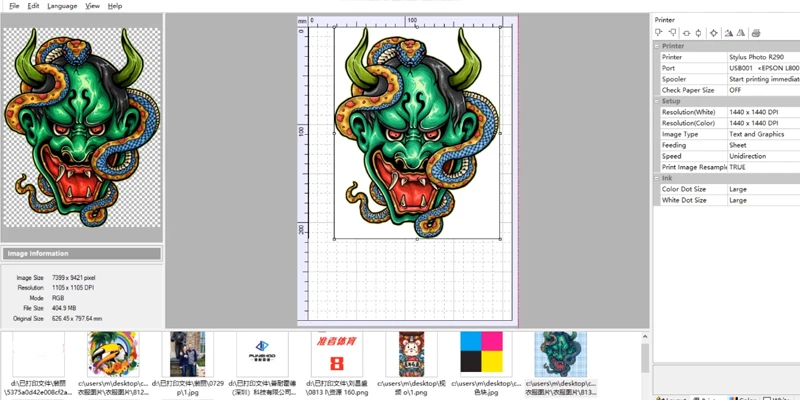Toggle Check Paper Size OFF value
800x400 pixels.
click(x=764, y=90)
